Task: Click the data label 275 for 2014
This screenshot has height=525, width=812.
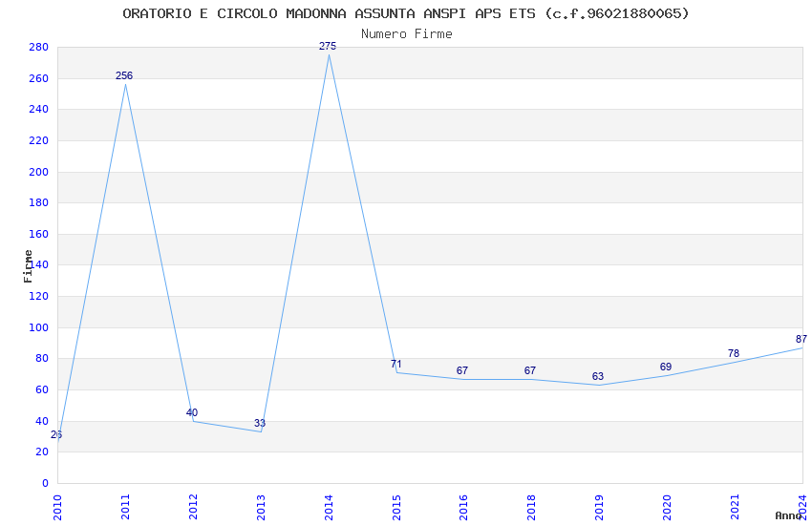Action: pyautogui.click(x=328, y=46)
